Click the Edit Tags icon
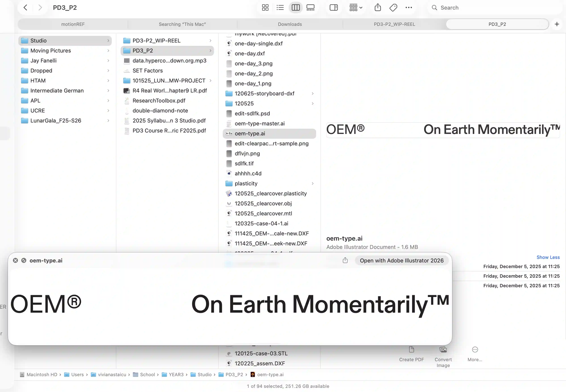 (x=393, y=8)
